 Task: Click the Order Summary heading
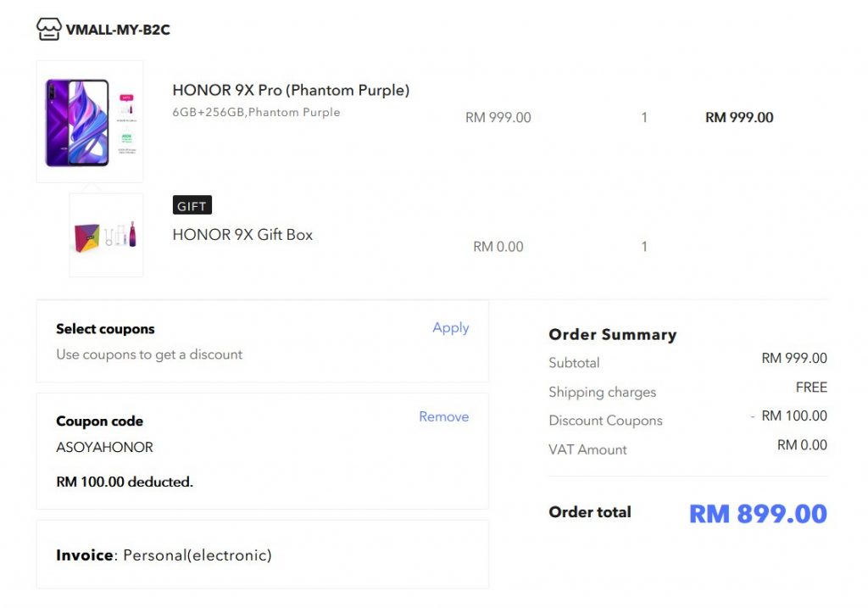tap(613, 334)
